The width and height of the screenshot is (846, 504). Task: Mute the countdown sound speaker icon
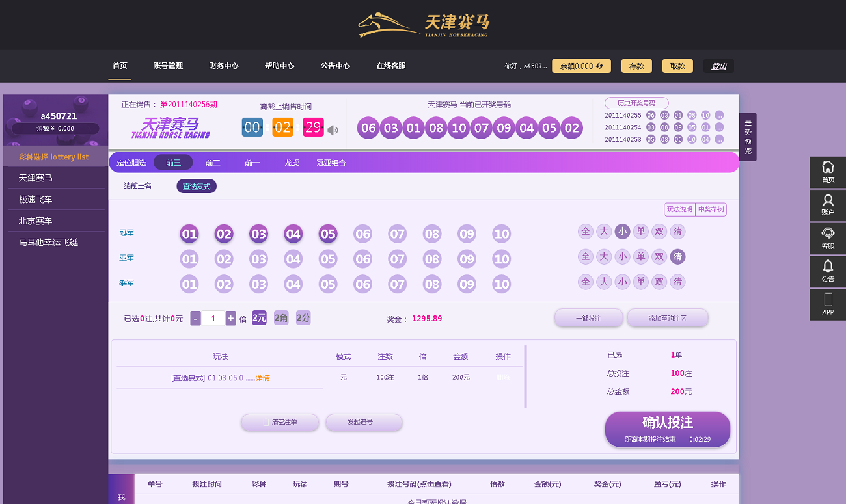pyautogui.click(x=333, y=130)
